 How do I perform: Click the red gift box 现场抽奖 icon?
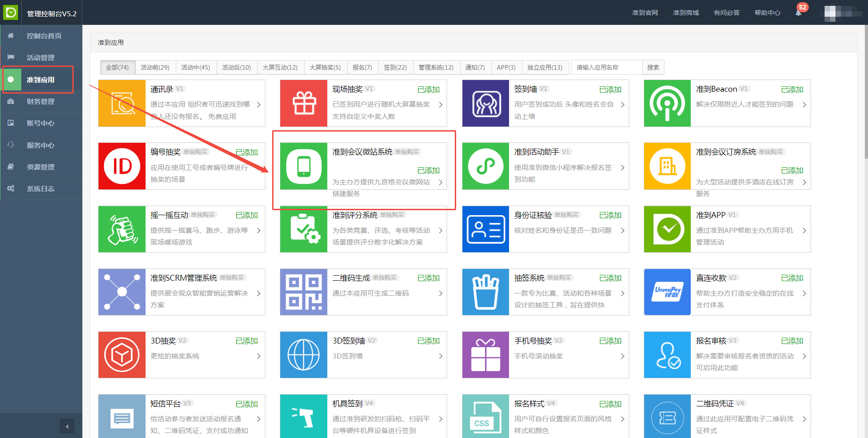(304, 104)
